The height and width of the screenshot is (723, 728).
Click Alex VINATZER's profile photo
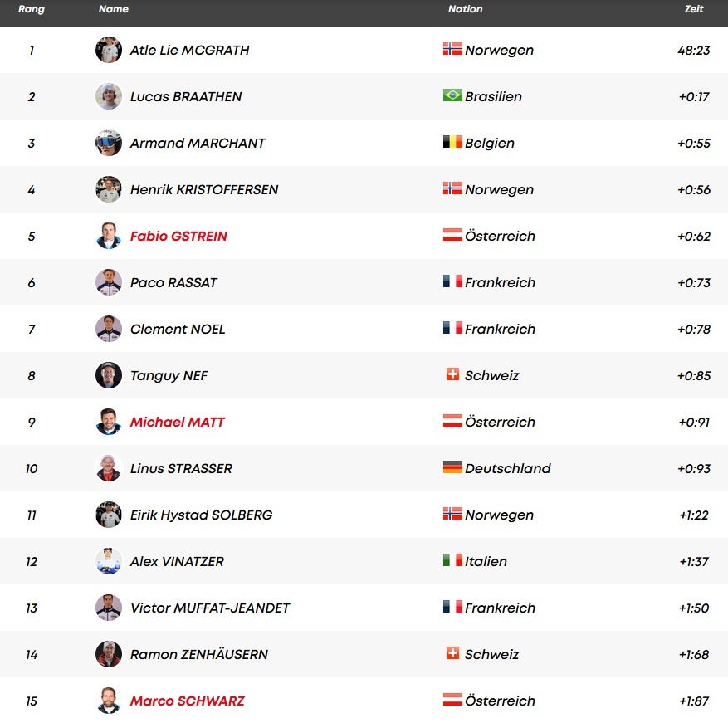point(109,561)
